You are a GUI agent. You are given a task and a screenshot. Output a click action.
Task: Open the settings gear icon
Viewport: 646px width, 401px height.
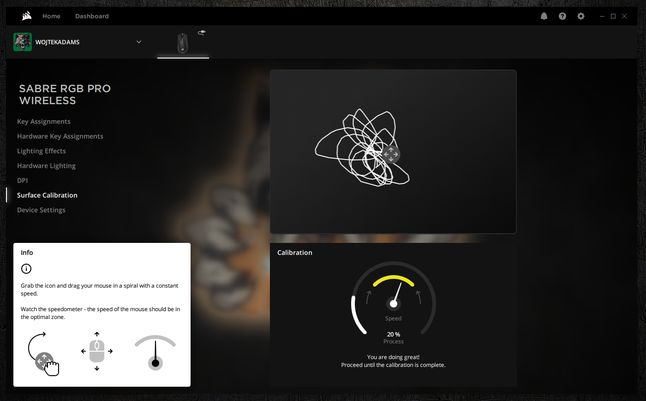(580, 16)
